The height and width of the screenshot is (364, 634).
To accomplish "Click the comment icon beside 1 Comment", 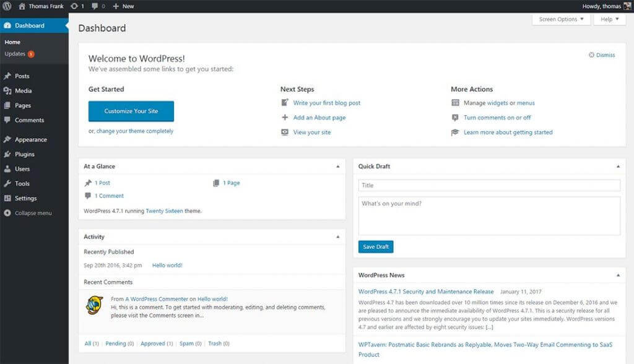I will click(89, 196).
